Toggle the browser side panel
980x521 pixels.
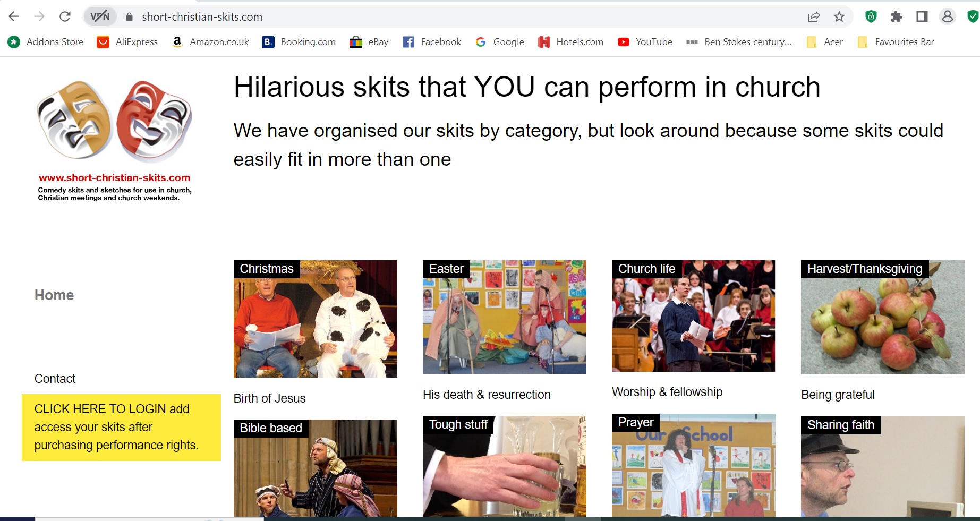922,16
